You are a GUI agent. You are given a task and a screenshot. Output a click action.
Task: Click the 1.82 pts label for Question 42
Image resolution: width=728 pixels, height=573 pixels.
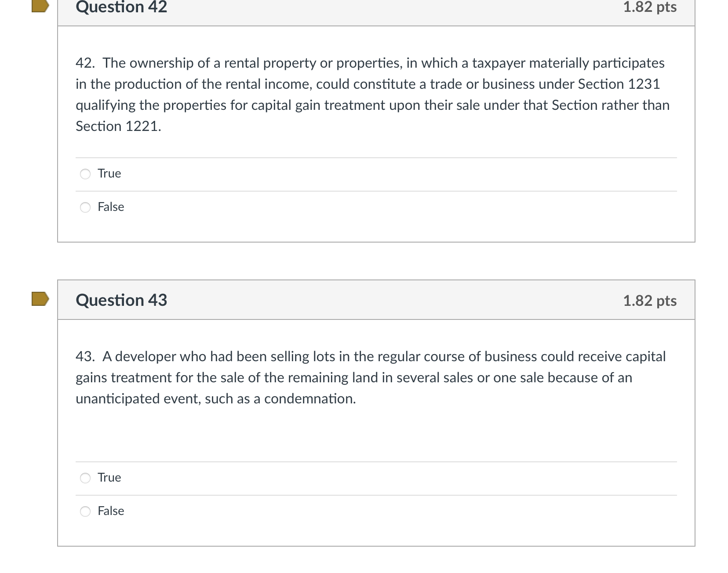pyautogui.click(x=650, y=7)
